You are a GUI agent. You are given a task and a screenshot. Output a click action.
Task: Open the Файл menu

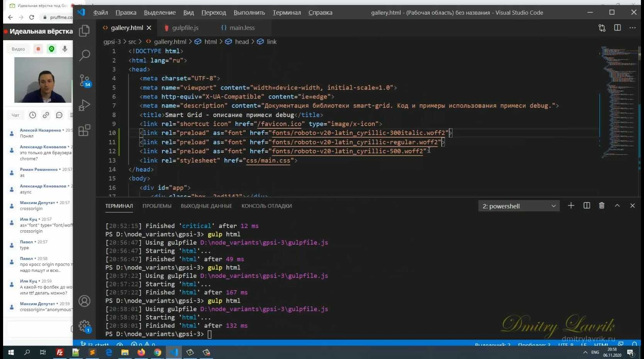tap(101, 12)
